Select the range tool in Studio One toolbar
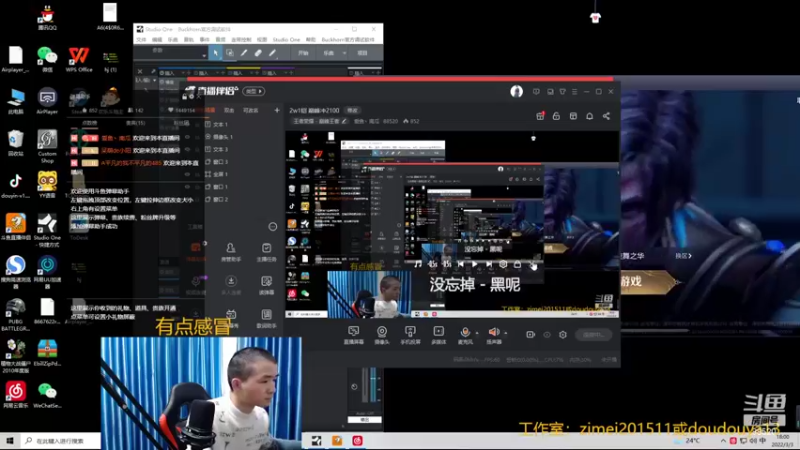Screen dimensions: 800x450 pyautogui.click(x=230, y=53)
